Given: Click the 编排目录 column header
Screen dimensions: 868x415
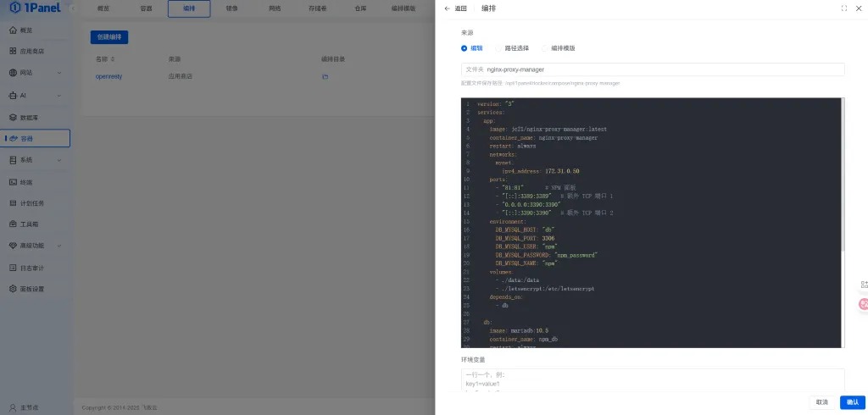Looking at the screenshot, I should (x=333, y=59).
